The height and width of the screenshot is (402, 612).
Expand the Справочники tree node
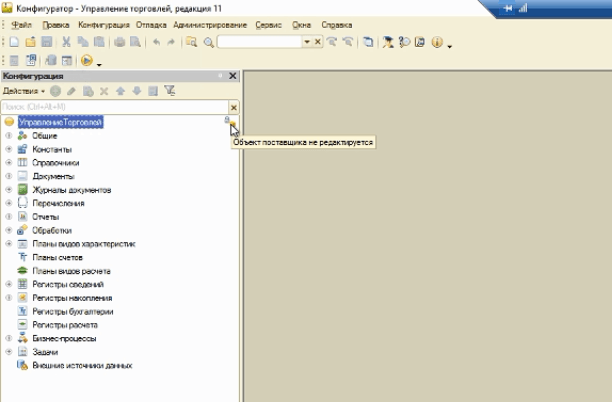coord(9,163)
